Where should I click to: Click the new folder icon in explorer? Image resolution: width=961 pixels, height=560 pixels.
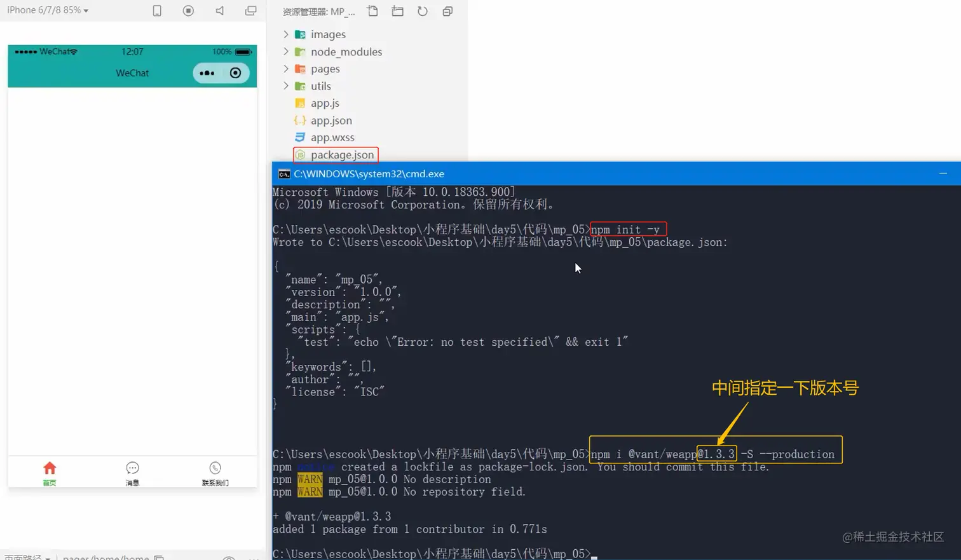(398, 11)
